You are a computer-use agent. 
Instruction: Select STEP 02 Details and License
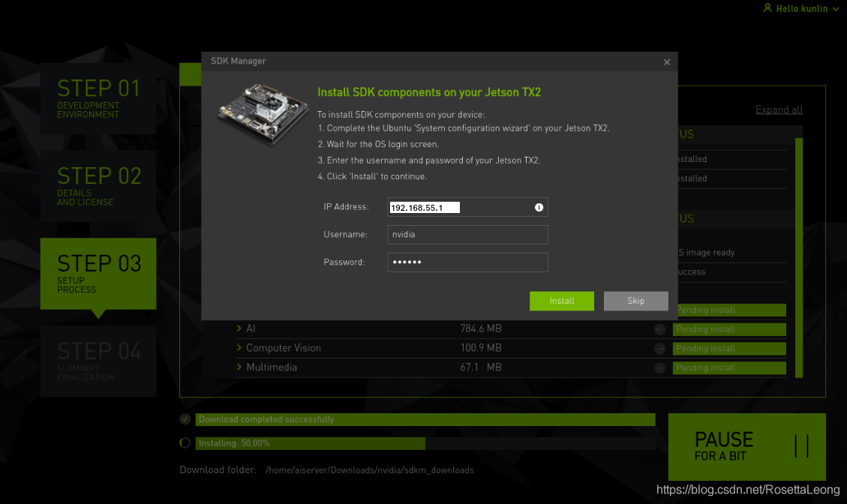coord(98,186)
